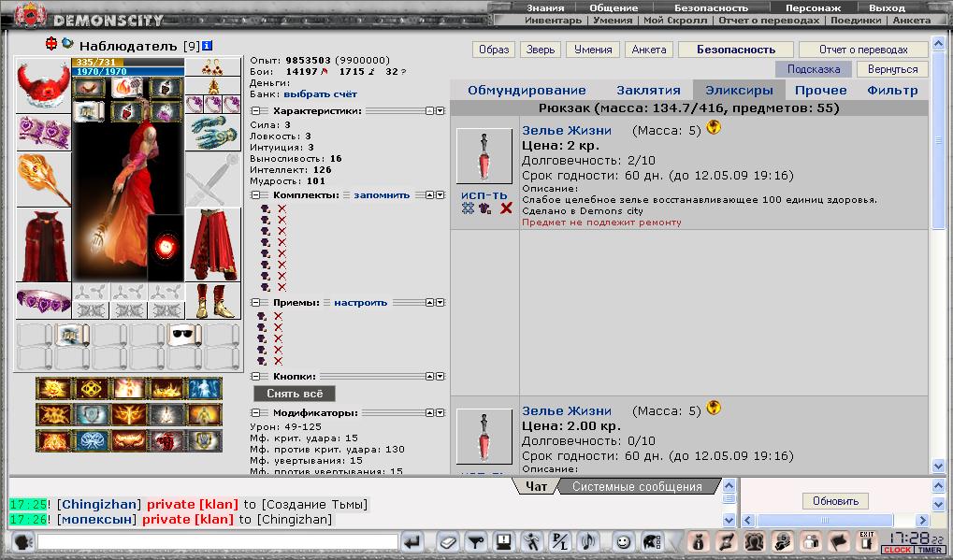This screenshot has width=953, height=560.
Task: Open the Заклятия tab
Action: tap(648, 91)
